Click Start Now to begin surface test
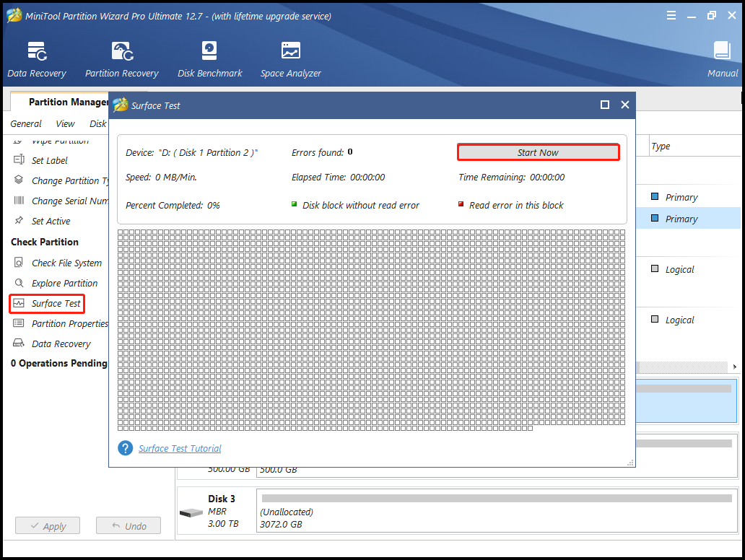This screenshot has width=745, height=560. (539, 152)
